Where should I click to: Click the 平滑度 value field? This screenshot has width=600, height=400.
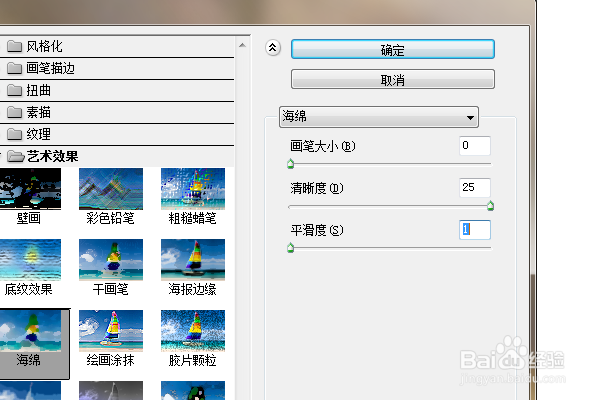tap(475, 230)
